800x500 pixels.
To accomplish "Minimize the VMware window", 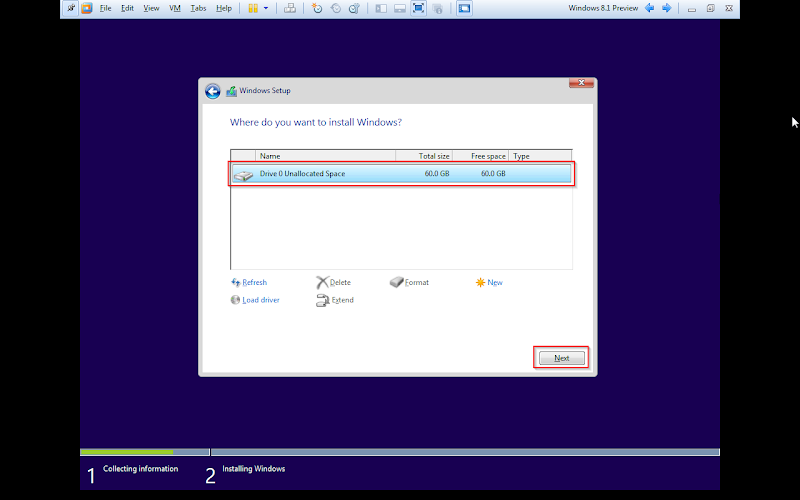I will pos(692,9).
